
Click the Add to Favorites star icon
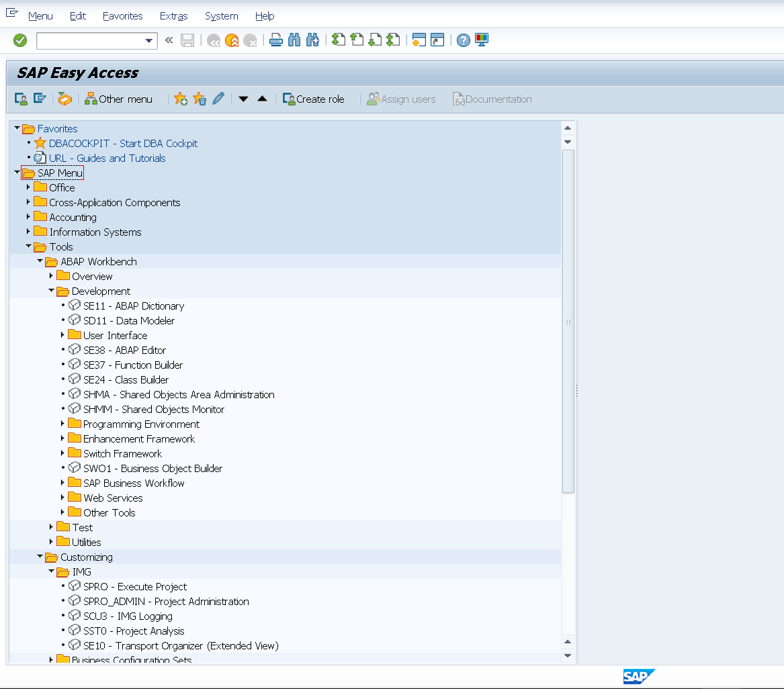point(180,99)
